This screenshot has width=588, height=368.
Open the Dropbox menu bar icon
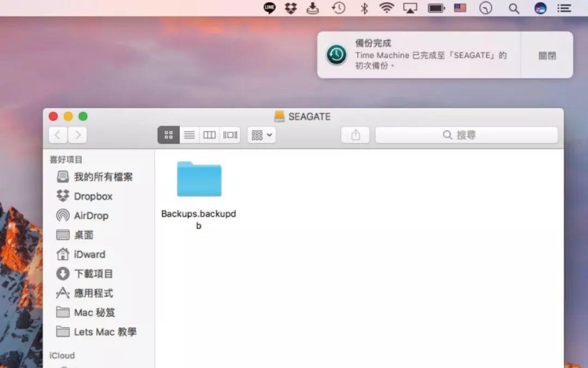click(291, 8)
